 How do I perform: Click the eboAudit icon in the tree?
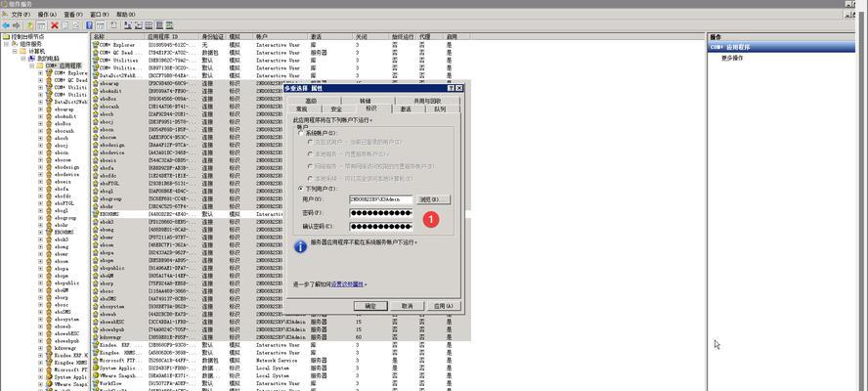coord(49,116)
